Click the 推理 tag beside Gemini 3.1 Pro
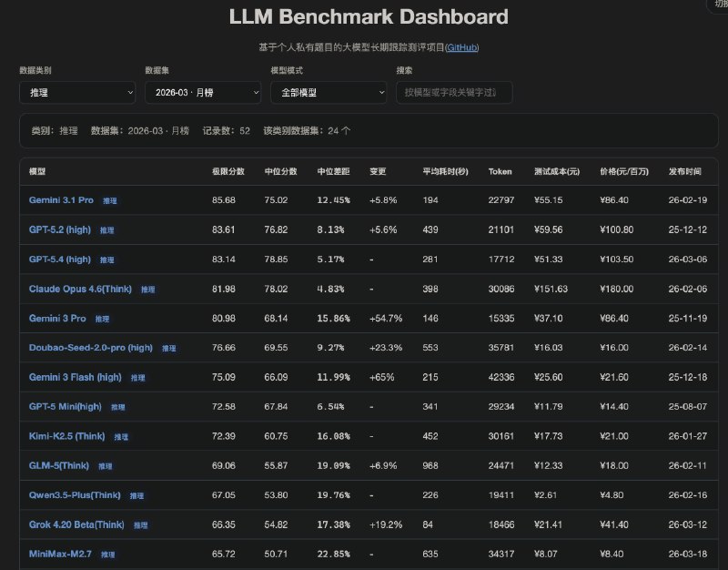This screenshot has width=728, height=570. 110,200
